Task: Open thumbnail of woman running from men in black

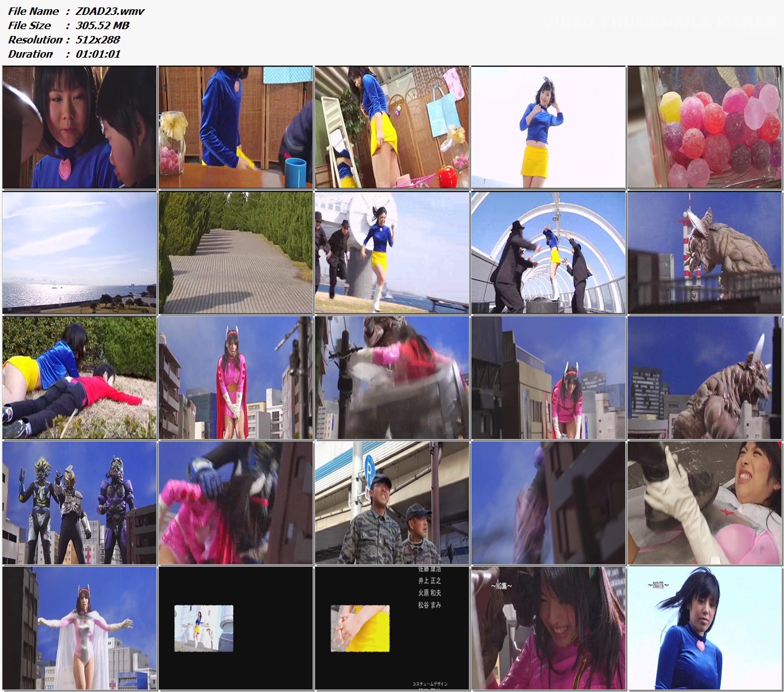Action: pyautogui.click(x=392, y=252)
